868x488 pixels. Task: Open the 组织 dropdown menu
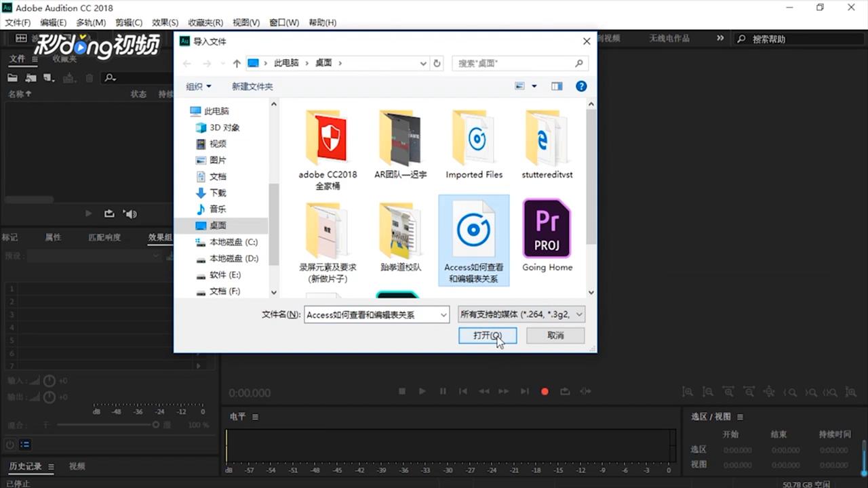(x=199, y=87)
